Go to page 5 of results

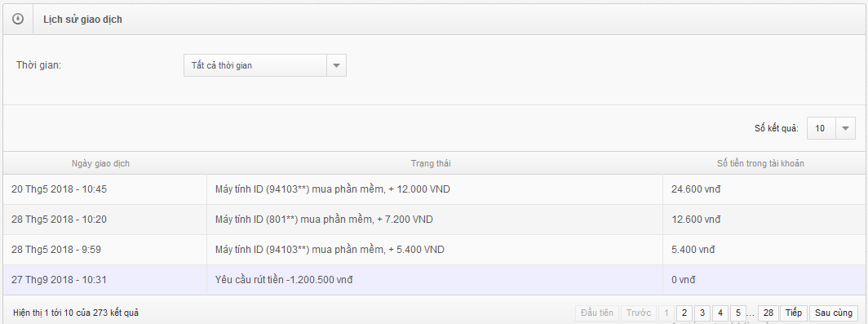(x=738, y=313)
